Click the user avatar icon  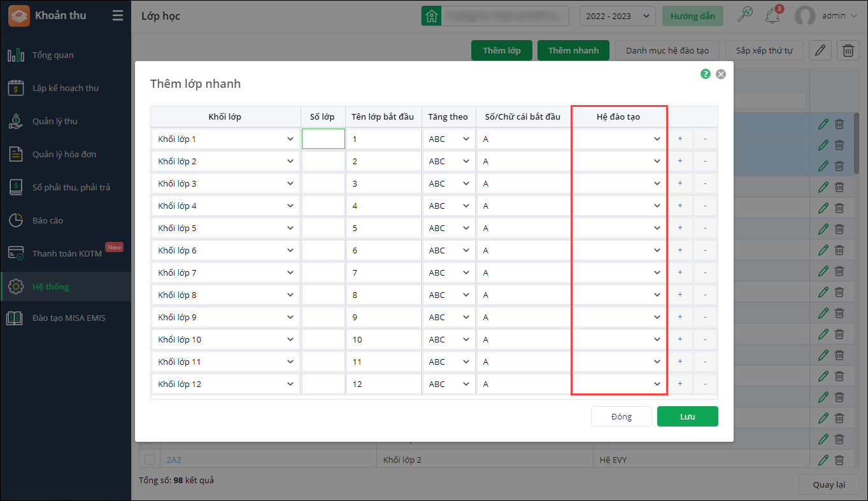806,16
